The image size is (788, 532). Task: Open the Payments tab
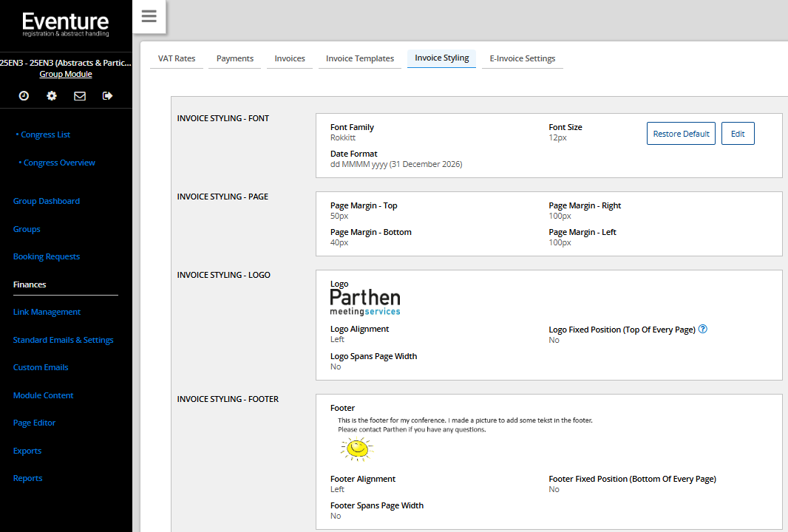[235, 58]
